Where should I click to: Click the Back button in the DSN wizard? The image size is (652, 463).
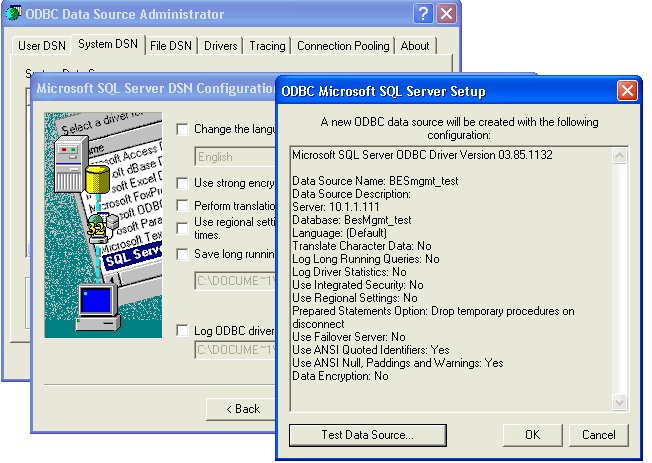pyautogui.click(x=241, y=409)
